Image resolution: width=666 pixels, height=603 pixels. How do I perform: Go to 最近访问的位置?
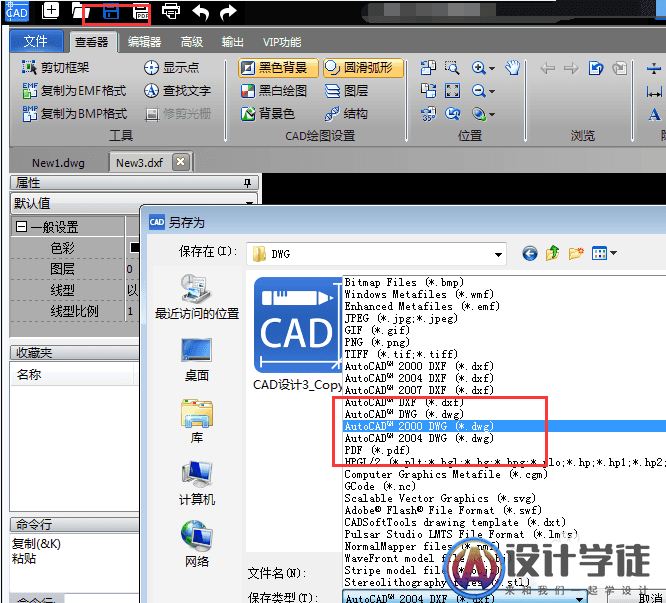click(197, 297)
